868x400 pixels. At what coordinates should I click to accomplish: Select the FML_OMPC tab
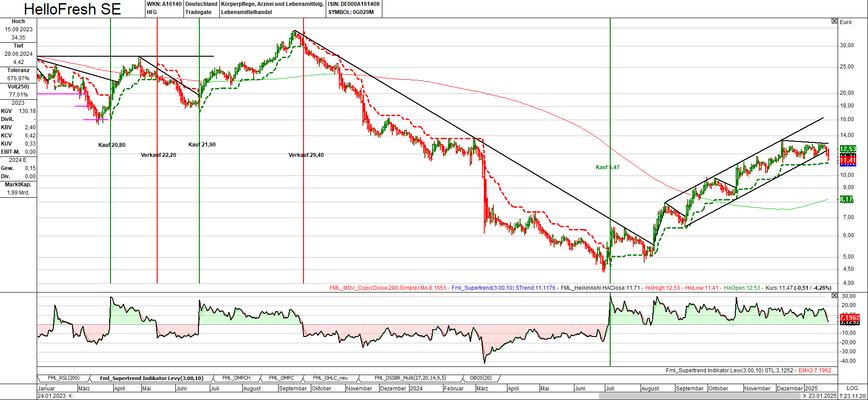pos(281,378)
